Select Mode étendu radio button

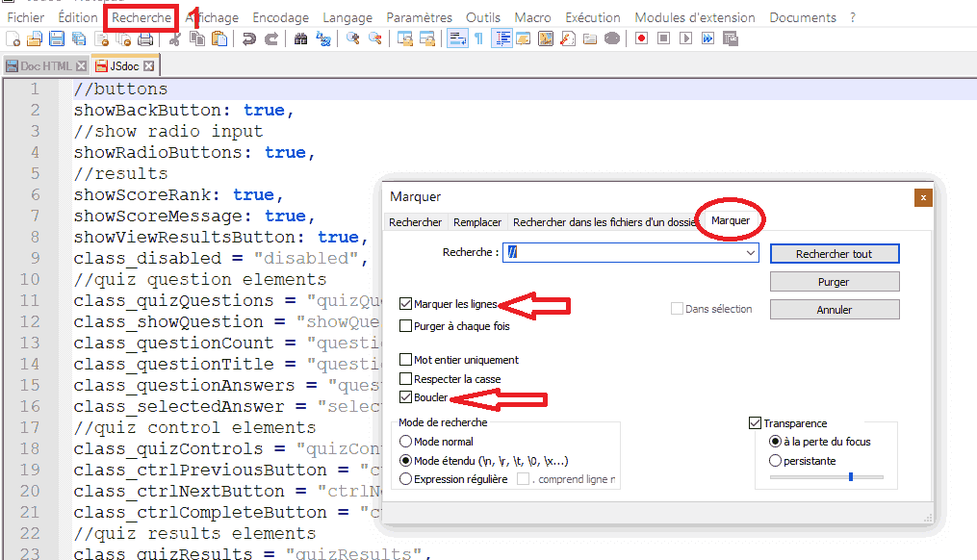click(x=405, y=461)
